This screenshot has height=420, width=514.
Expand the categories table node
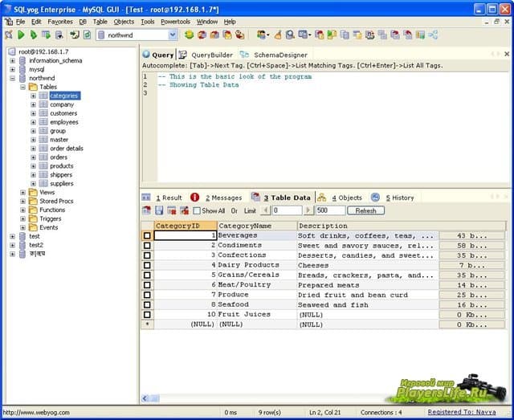[33, 96]
